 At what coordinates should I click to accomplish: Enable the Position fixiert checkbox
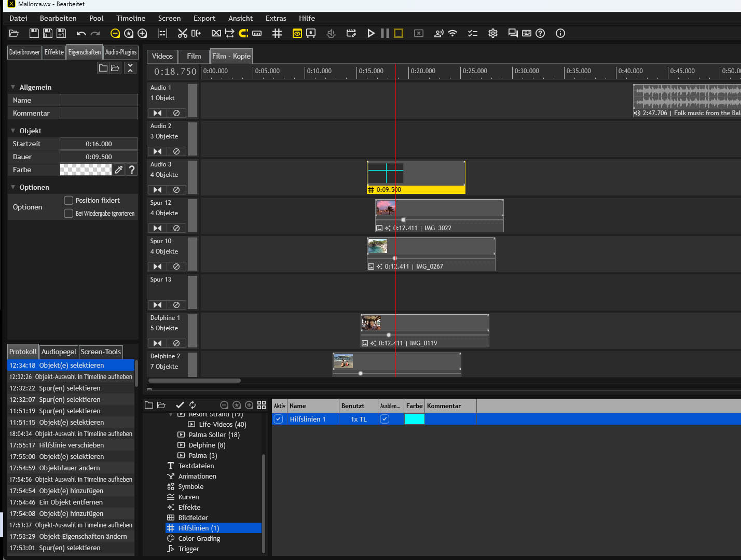click(68, 200)
